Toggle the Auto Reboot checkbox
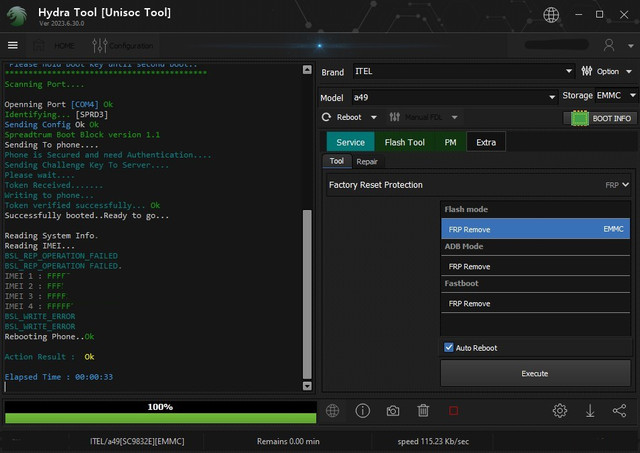 click(x=449, y=347)
